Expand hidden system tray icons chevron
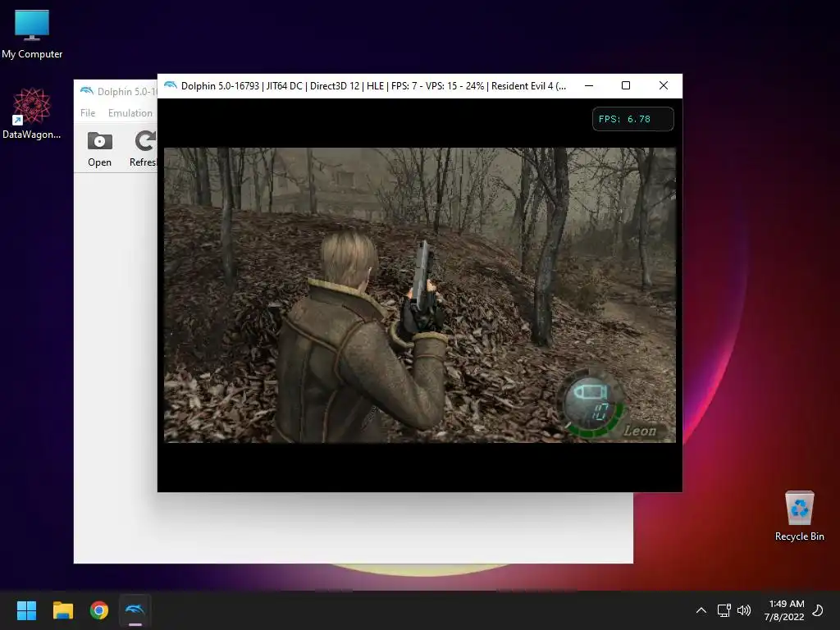The width and height of the screenshot is (840, 630). tap(701, 610)
